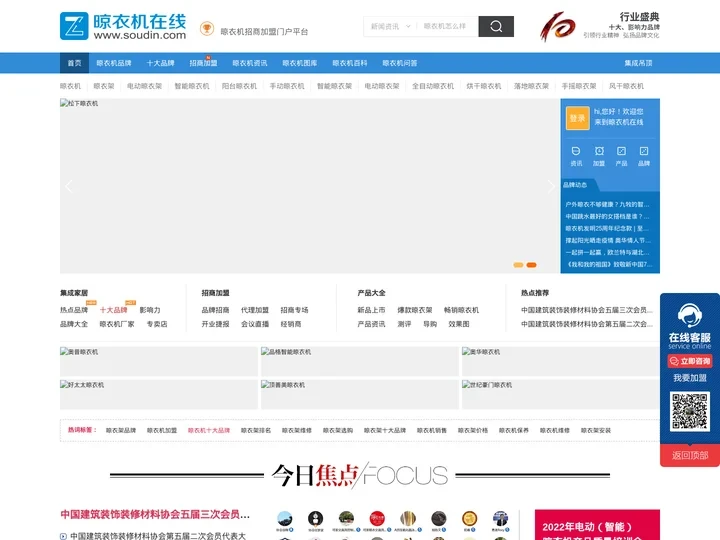Click the QR code in service widget
Image resolution: width=720 pixels, height=540 pixels.
point(690,411)
